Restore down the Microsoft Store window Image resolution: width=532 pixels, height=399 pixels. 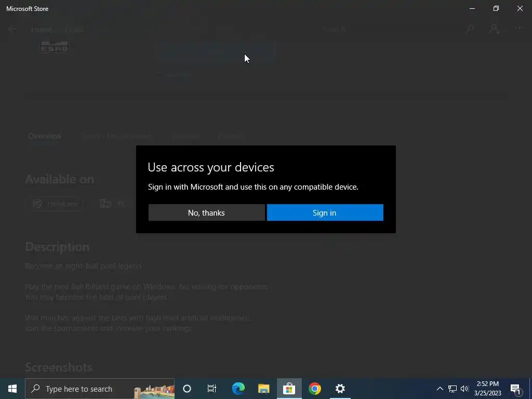(x=496, y=8)
